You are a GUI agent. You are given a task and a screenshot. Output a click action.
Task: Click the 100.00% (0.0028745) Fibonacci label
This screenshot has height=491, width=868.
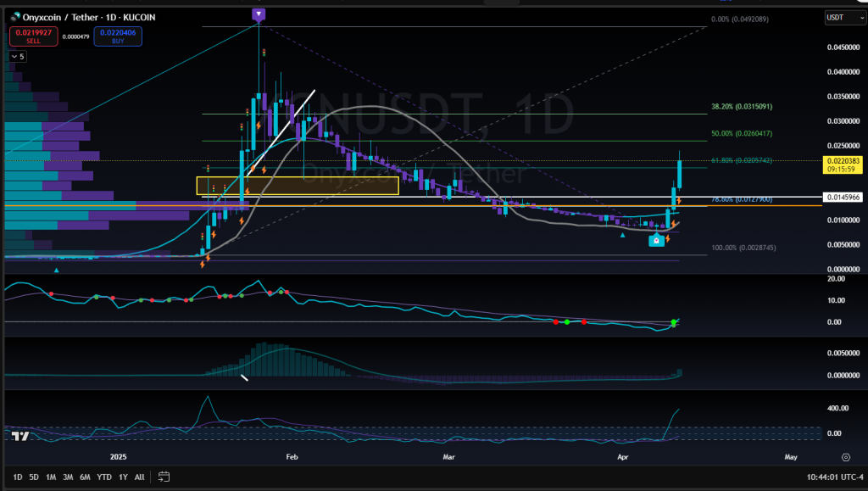tap(743, 248)
